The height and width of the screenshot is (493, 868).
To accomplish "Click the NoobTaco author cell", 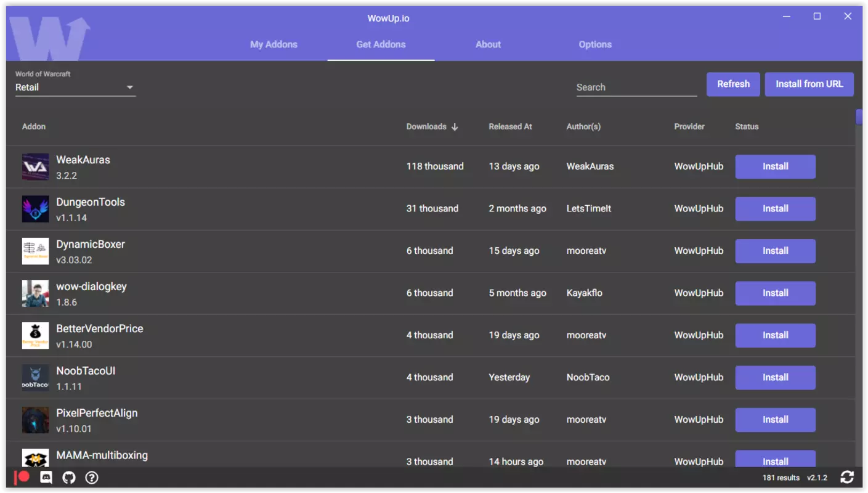I will pos(588,378).
